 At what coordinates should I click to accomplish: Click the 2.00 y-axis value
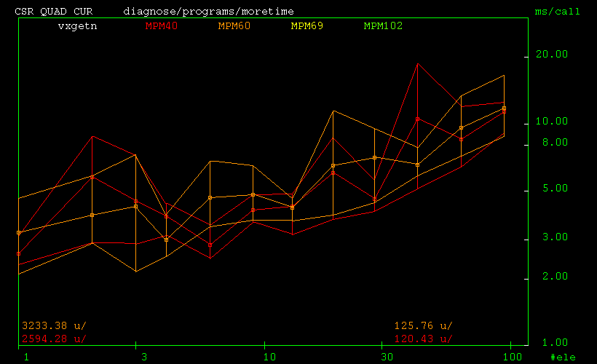click(x=555, y=276)
